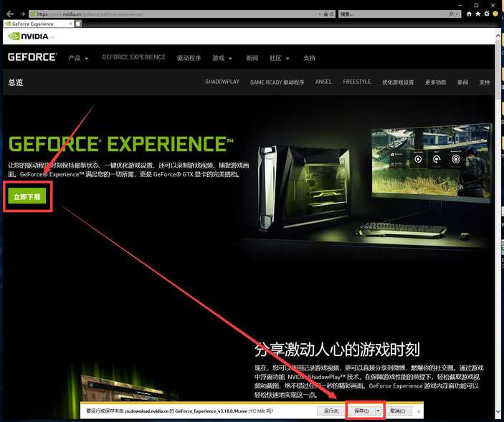Image resolution: width=504 pixels, height=422 pixels.
Task: Click the NVIDIA logo
Action: coord(28,37)
